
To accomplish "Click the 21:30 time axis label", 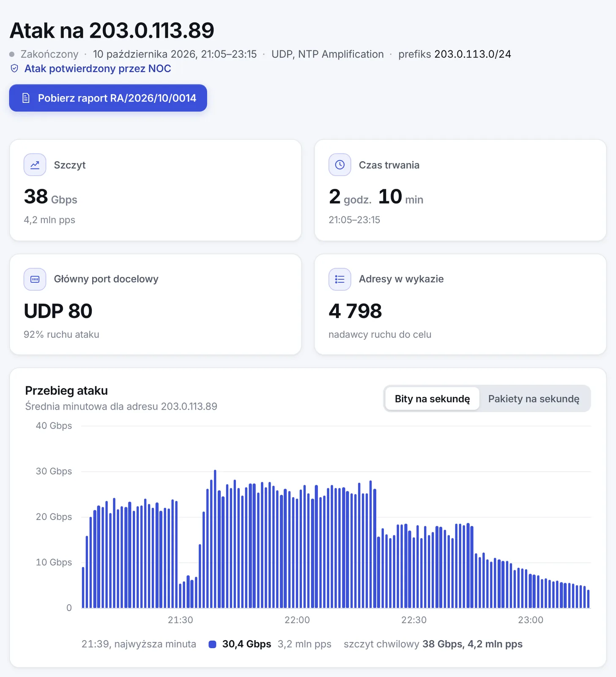I will coord(181,620).
